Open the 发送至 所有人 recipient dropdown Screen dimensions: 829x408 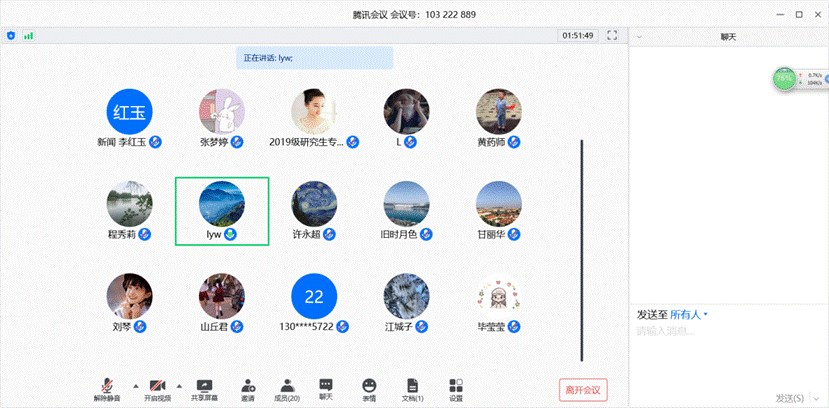(x=689, y=314)
